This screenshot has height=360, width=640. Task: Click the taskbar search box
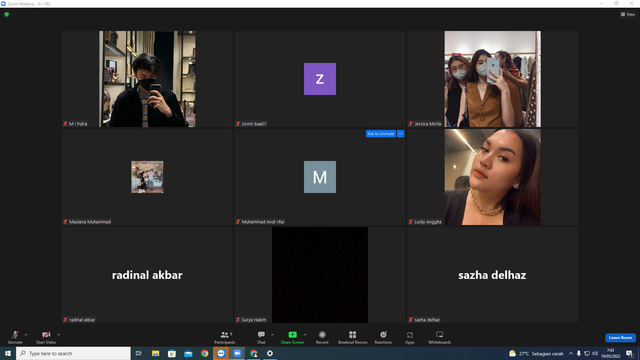coord(73,353)
